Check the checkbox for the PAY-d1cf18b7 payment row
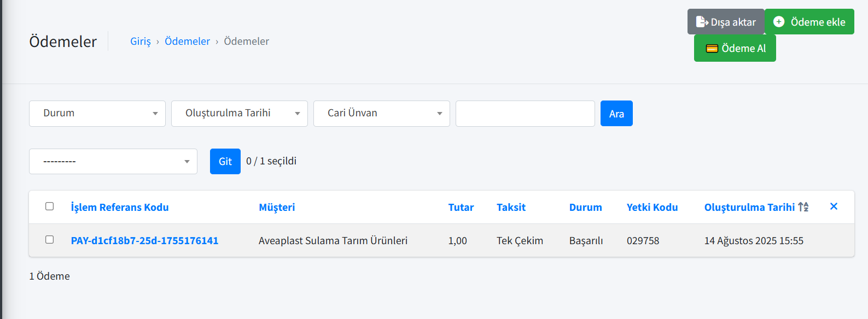 point(50,240)
